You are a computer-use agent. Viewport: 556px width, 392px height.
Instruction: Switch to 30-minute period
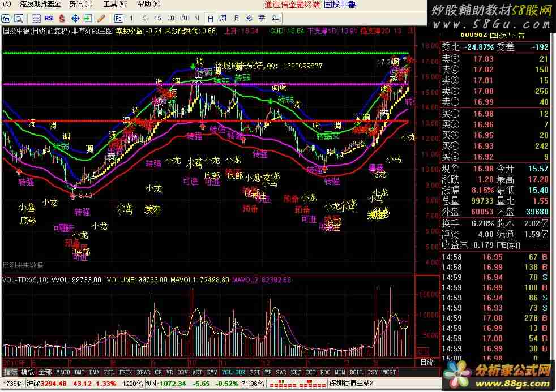pyautogui.click(x=170, y=18)
